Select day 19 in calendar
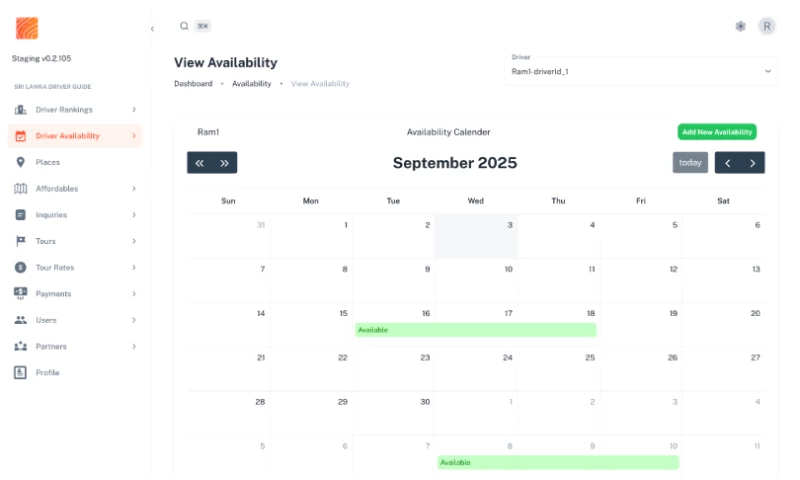The height and width of the screenshot is (480, 800). pyautogui.click(x=641, y=325)
